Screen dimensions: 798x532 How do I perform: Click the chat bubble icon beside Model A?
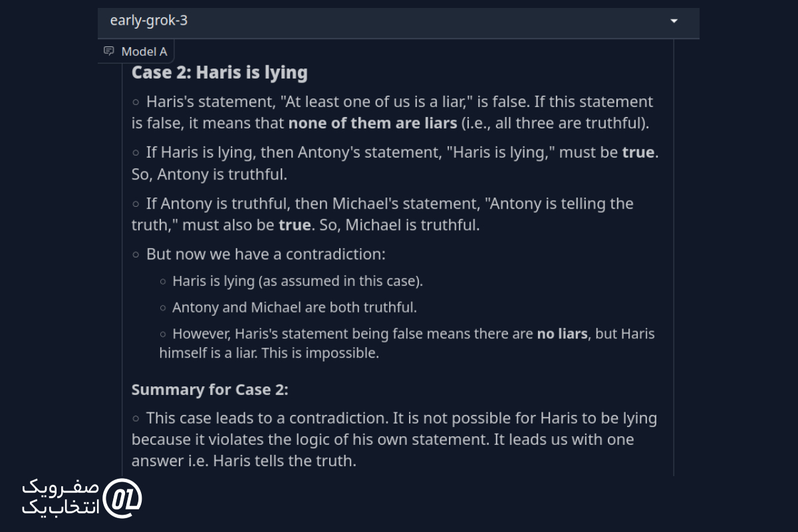[x=109, y=51]
